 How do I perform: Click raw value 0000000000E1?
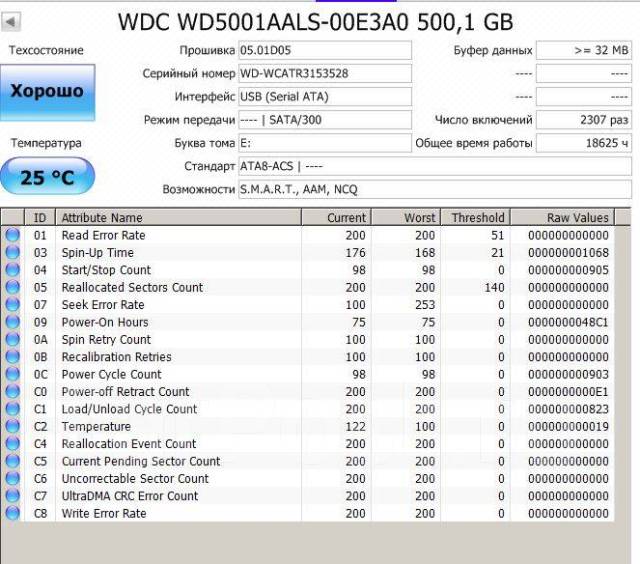[568, 391]
